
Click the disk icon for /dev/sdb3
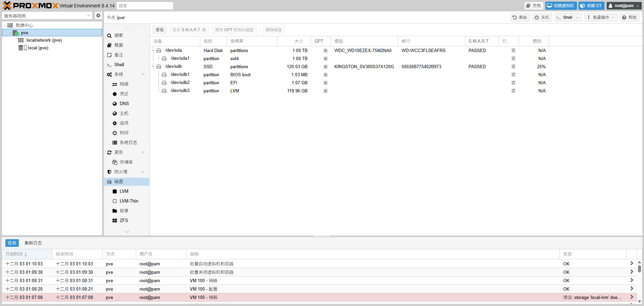164,91
